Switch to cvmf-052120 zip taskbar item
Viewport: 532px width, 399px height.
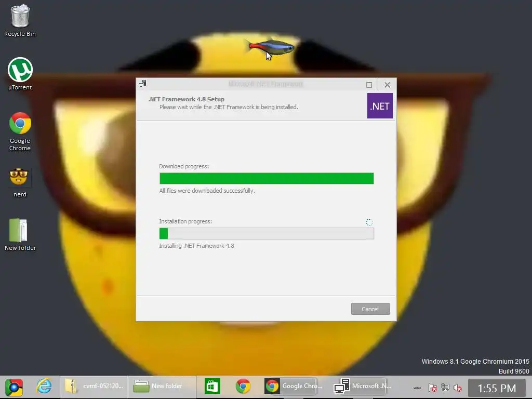coord(95,387)
